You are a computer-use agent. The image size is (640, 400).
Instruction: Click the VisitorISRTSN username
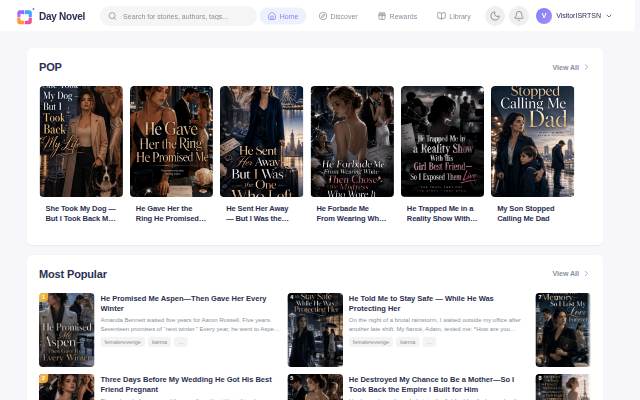click(578, 16)
